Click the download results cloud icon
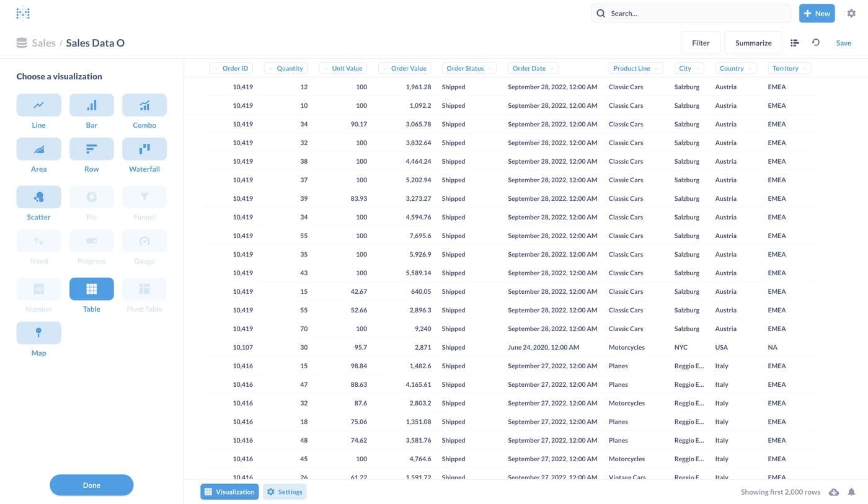 tap(834, 492)
